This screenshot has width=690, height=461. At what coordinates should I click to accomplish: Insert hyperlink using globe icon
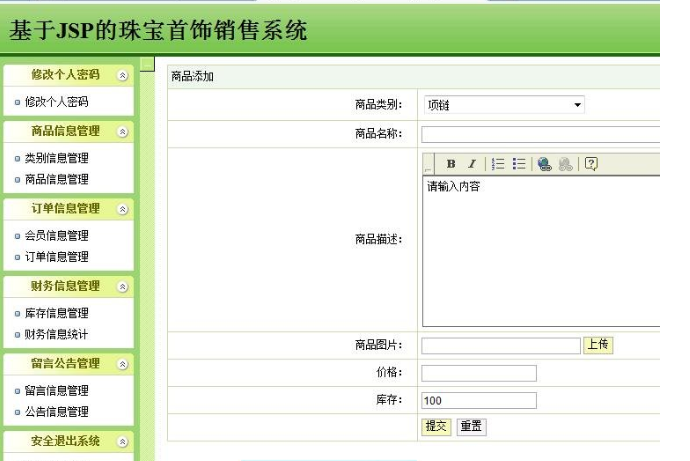tap(544, 164)
